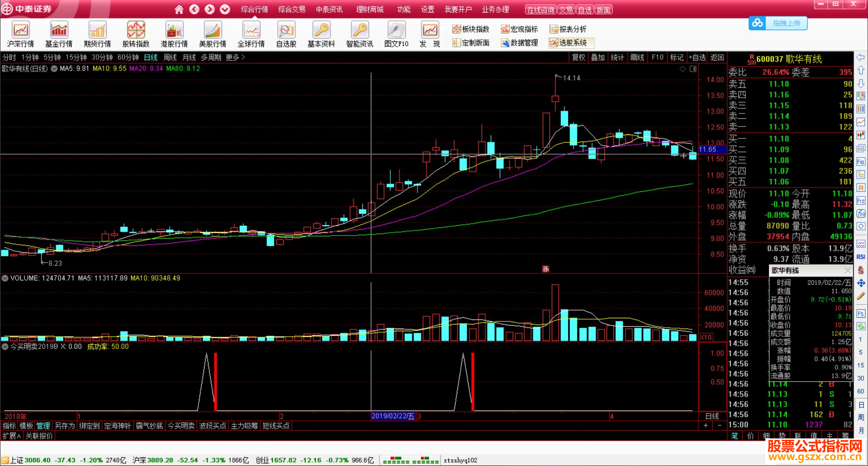Close the 歌华有线 data popup
The width and height of the screenshot is (868, 466).
point(848,270)
